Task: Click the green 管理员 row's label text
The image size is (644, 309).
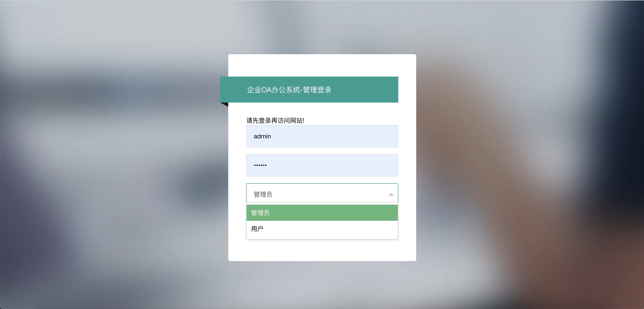Action: [260, 213]
